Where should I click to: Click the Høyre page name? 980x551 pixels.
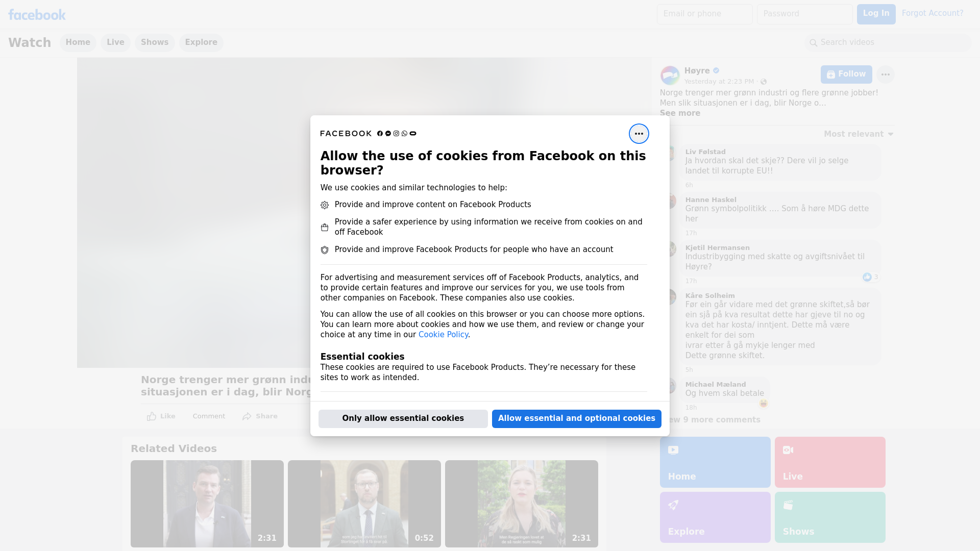tap(697, 71)
